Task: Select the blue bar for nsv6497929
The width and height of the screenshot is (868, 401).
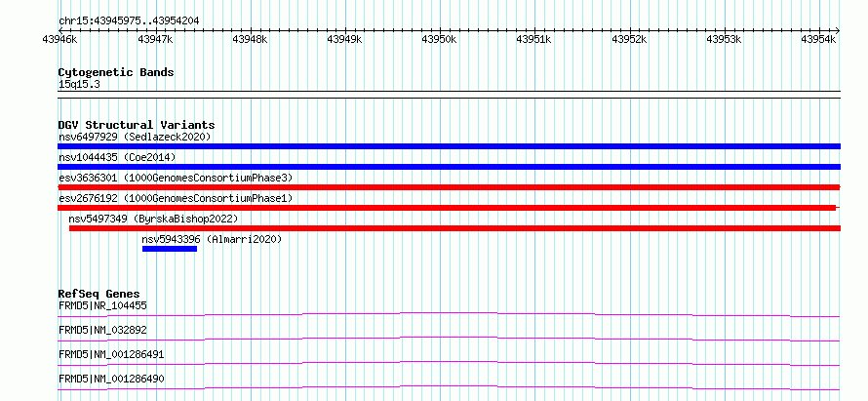Action: point(449,146)
